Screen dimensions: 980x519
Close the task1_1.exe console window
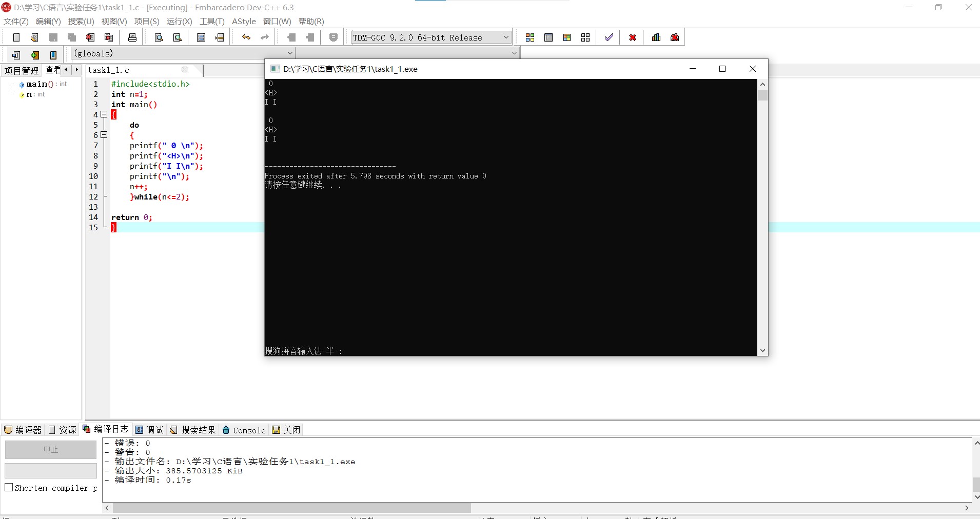tap(753, 69)
